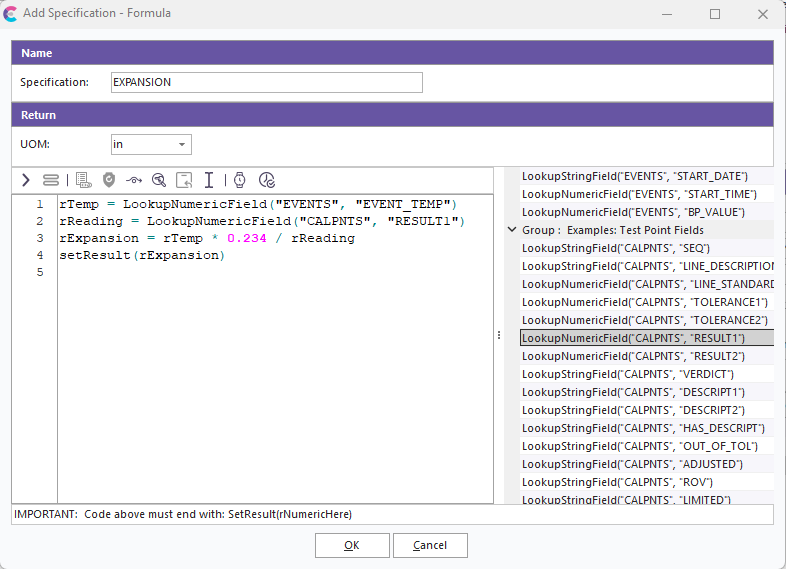Screen dimensions: 786x569
Task: Click the stacked rows toolbar icon
Action: (51, 180)
